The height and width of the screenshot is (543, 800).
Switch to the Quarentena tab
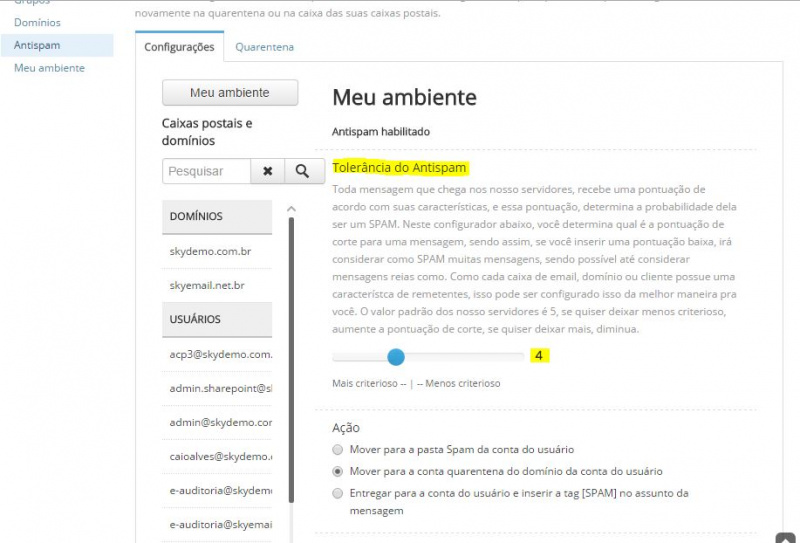(264, 47)
